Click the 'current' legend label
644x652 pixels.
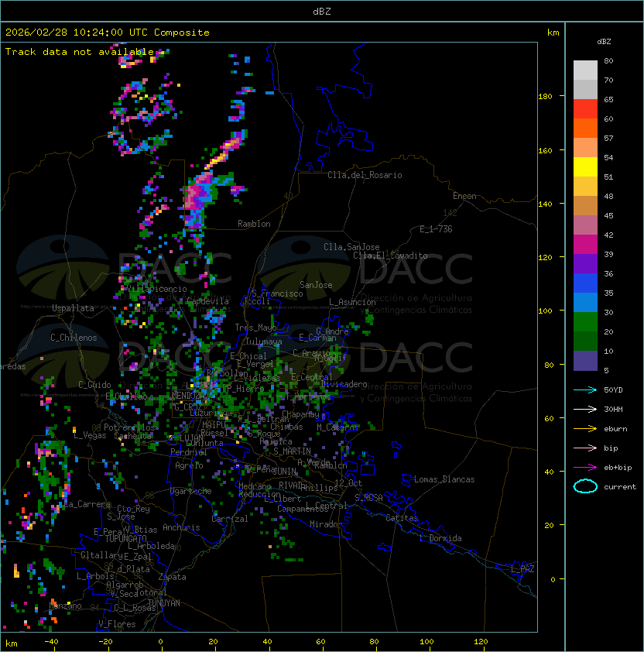[620, 487]
